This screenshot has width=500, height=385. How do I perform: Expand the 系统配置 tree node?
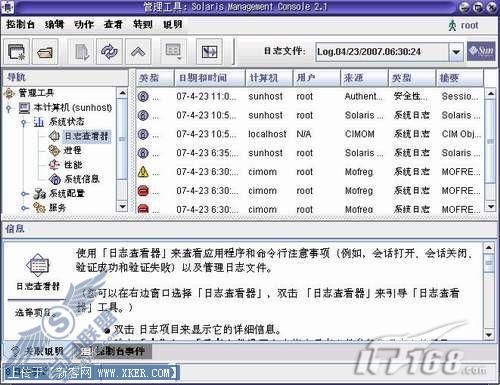[23, 194]
